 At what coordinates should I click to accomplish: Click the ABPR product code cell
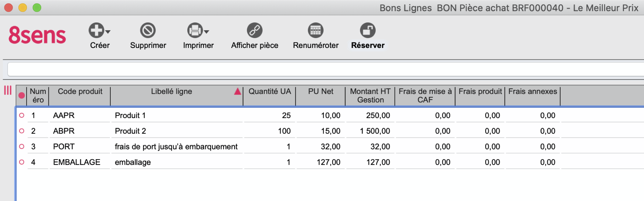click(x=80, y=131)
